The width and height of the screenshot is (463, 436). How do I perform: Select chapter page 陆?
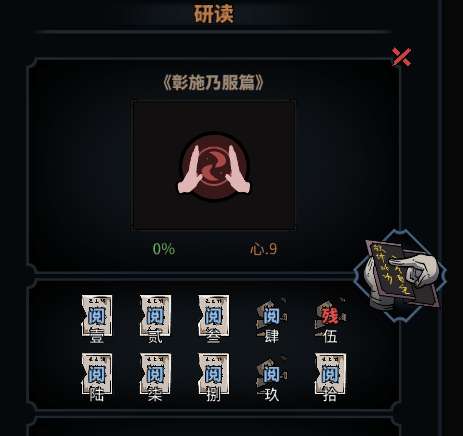click(x=97, y=377)
